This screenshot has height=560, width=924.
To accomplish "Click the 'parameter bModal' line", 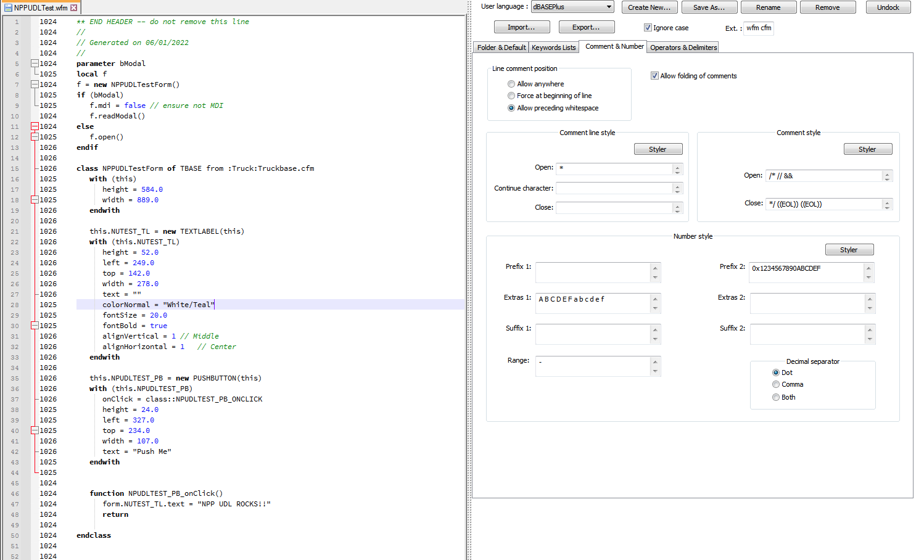I will [x=111, y=64].
